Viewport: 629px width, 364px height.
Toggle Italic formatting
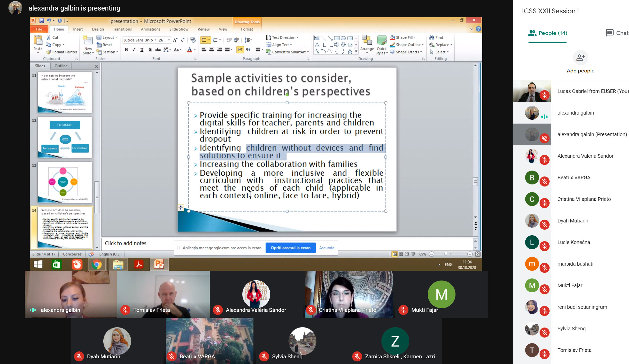(134, 50)
